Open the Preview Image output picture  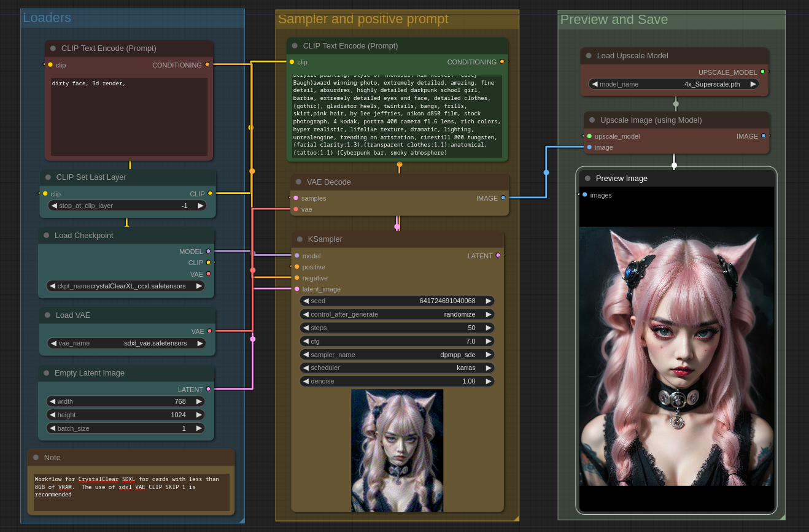(676, 357)
